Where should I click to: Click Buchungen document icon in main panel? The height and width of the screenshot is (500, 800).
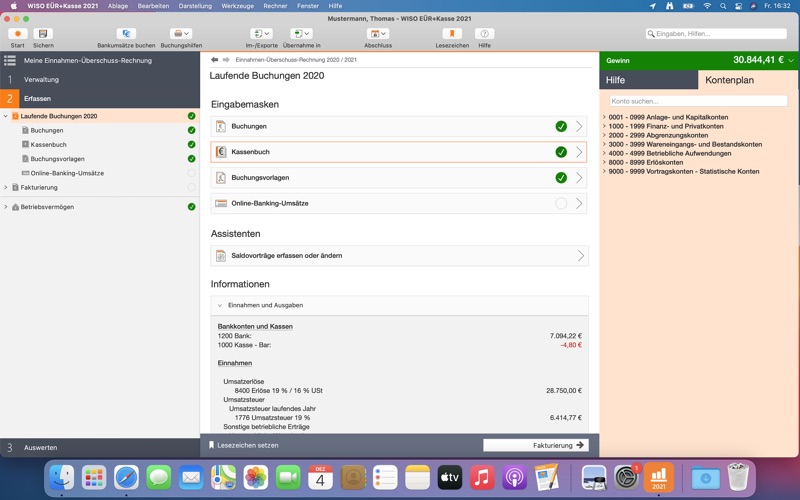point(221,127)
